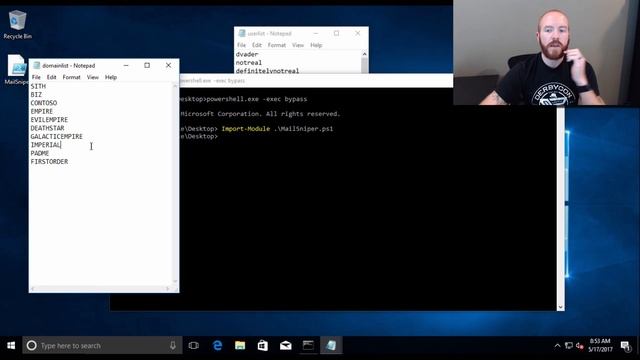Click the SITH line in domainlist
The image size is (640, 360).
pos(38,86)
